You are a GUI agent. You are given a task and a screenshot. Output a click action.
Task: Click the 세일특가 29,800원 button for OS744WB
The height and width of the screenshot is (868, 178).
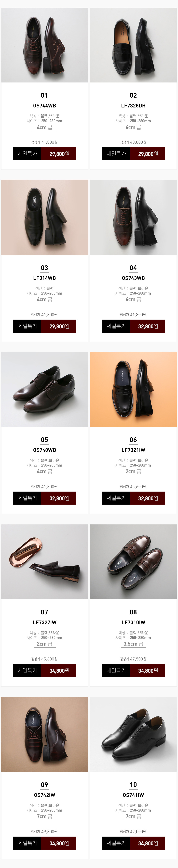click(x=44, y=154)
